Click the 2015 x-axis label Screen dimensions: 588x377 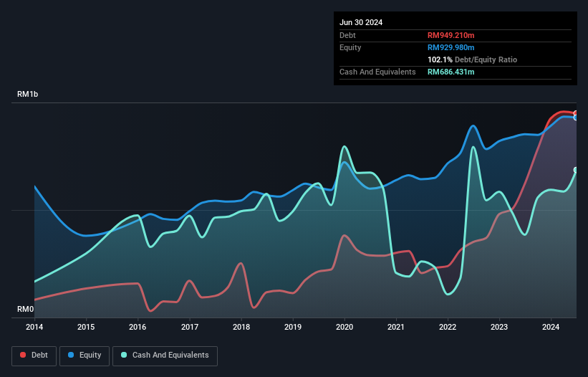pyautogui.click(x=86, y=327)
